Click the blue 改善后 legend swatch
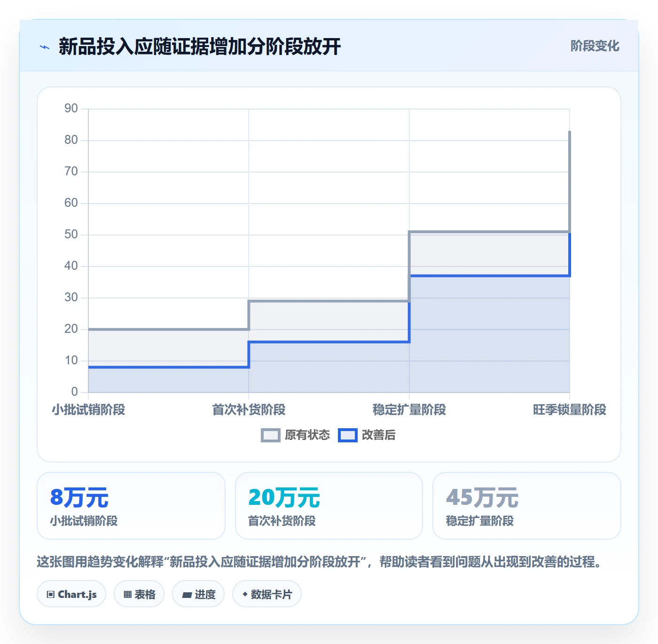Screen dimensions: 658x644 (348, 435)
